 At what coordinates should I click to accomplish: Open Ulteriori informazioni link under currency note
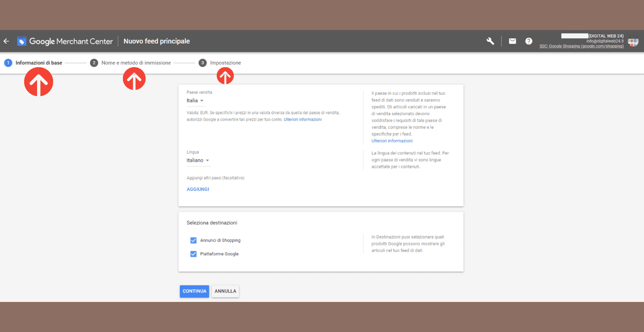tap(303, 120)
